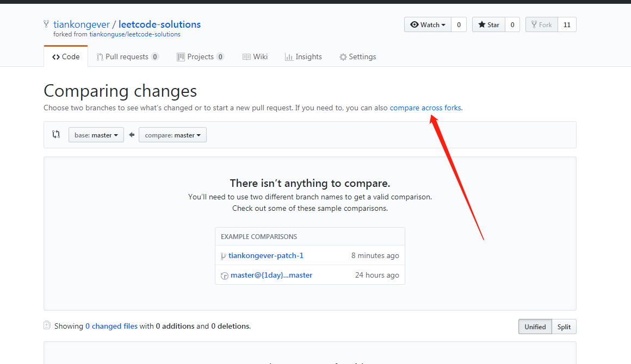The image size is (631, 364).
Task: Click the branch icon beside tiankongever-patch-1
Action: pos(224,256)
